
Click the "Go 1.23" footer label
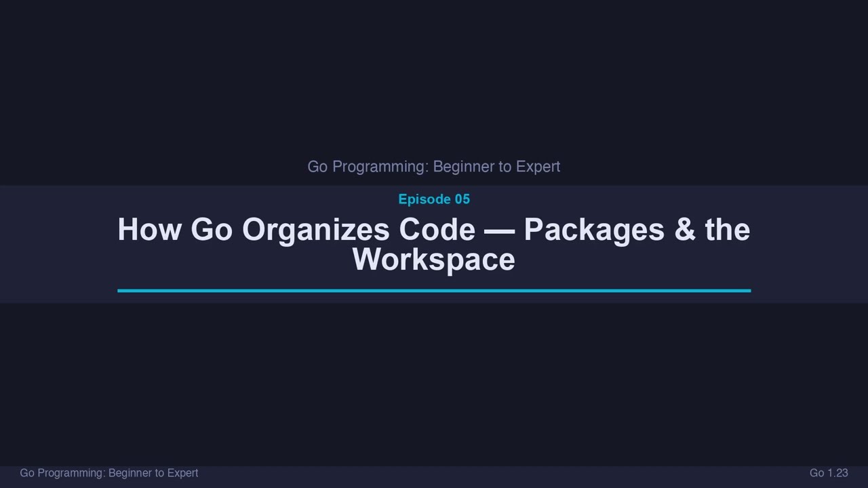tap(829, 473)
